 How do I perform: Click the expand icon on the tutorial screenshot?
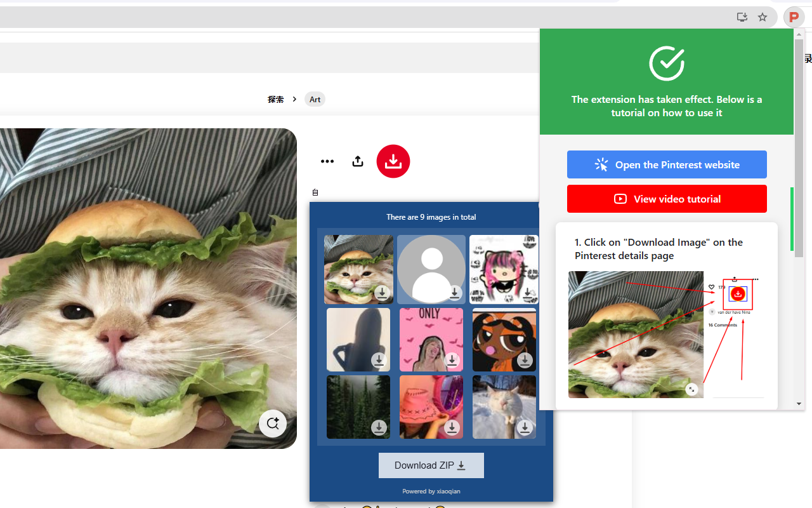coord(692,389)
